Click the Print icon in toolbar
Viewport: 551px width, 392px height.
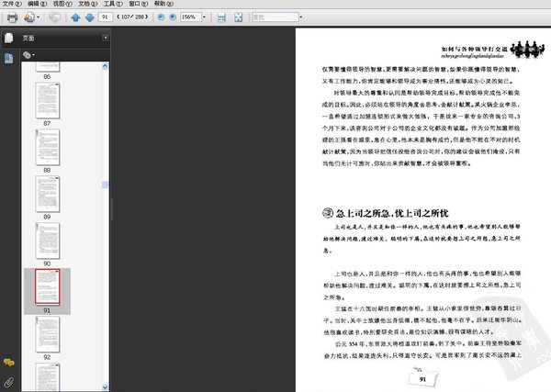pyautogui.click(x=12, y=17)
